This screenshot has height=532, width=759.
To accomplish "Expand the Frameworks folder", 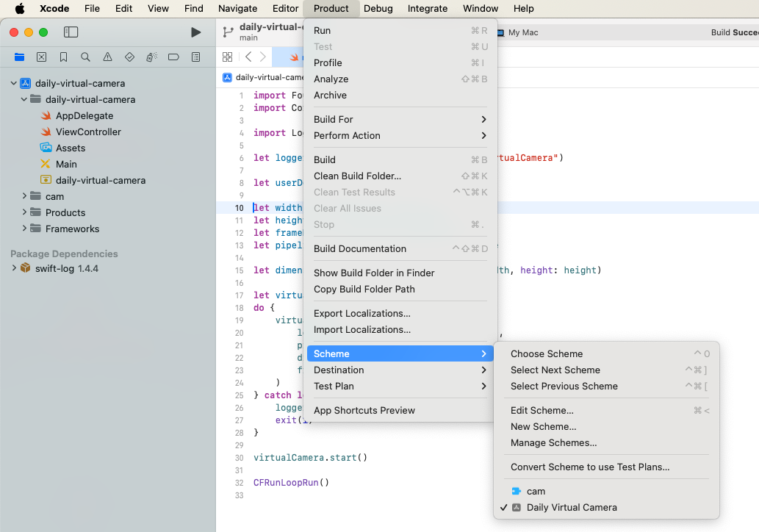I will tap(24, 229).
